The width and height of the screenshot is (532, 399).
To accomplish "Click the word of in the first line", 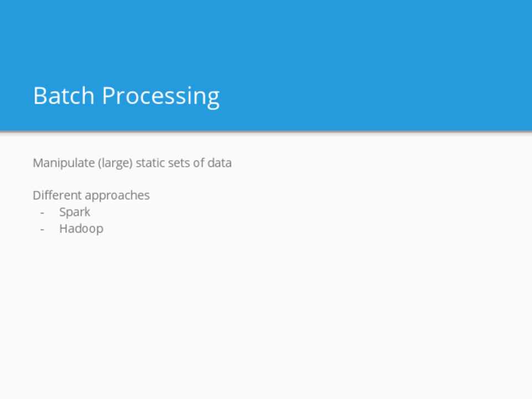I will [x=198, y=163].
